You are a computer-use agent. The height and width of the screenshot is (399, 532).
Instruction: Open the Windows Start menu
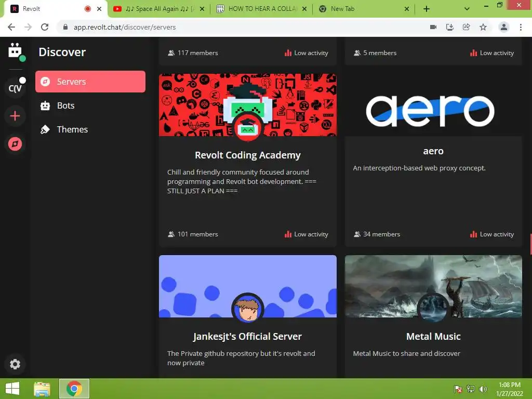(x=12, y=389)
